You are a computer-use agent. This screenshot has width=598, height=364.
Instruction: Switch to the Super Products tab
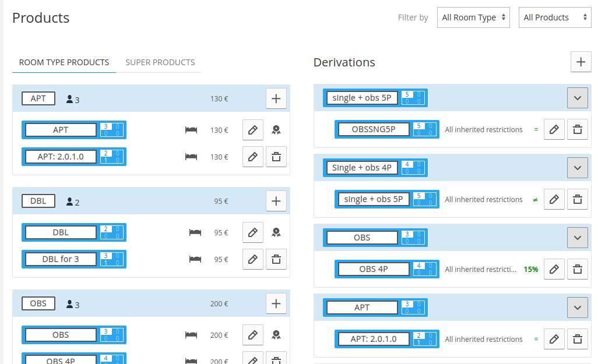click(x=160, y=62)
